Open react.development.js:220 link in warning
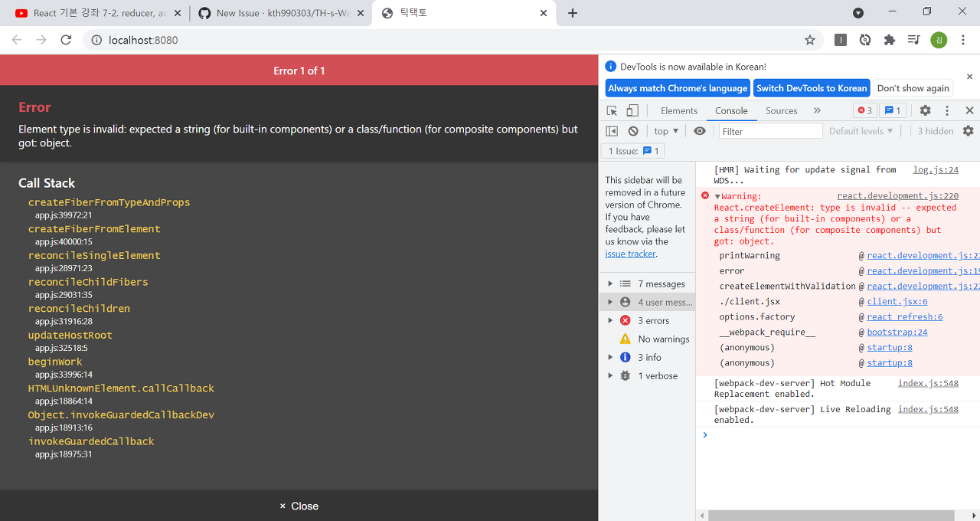The image size is (980, 521). (897, 195)
